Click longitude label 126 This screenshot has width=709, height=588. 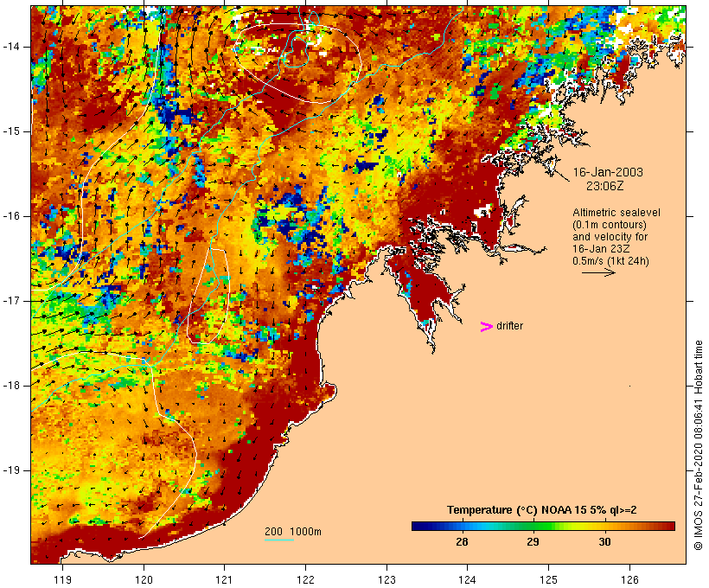click(629, 579)
